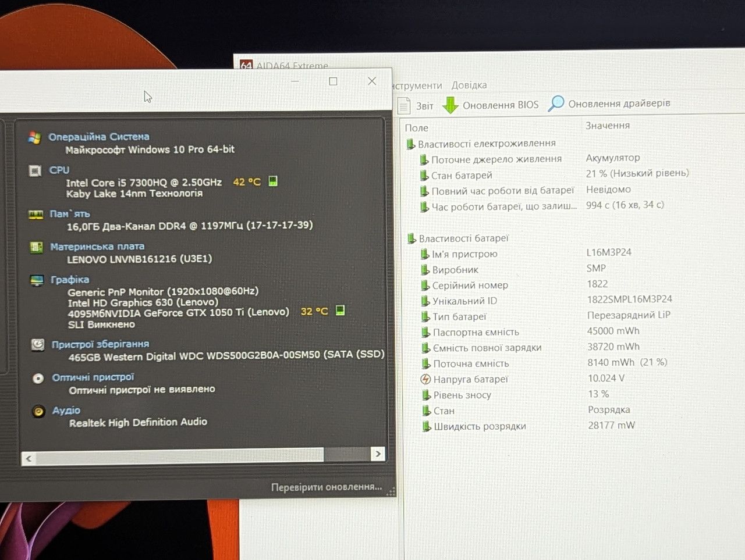Maximize the Speccy window

[333, 81]
